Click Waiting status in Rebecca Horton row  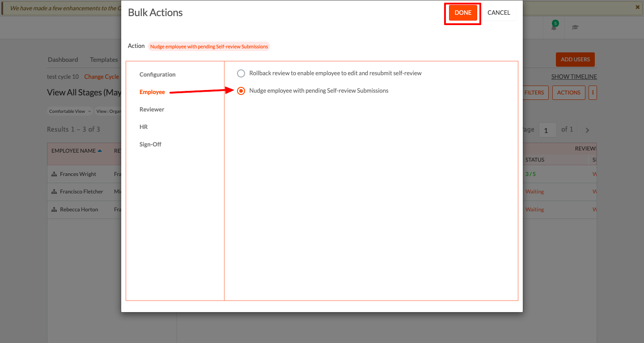pos(534,210)
